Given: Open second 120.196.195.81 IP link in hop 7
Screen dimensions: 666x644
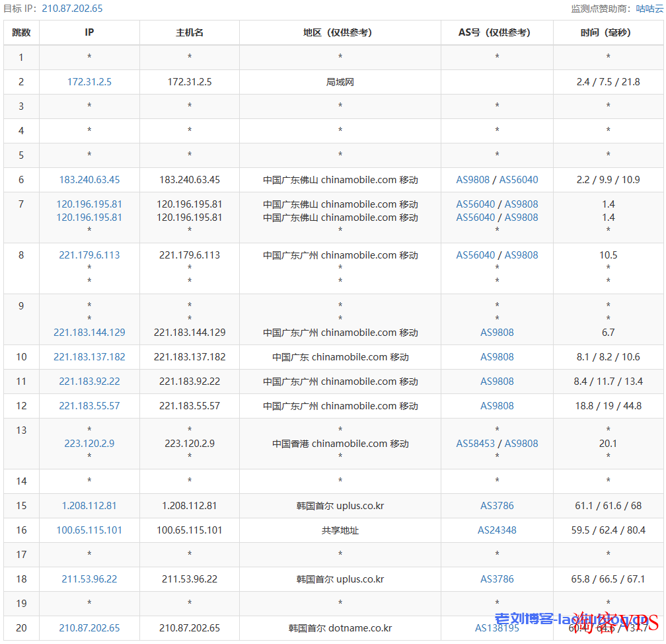Looking at the screenshot, I should point(89,218).
